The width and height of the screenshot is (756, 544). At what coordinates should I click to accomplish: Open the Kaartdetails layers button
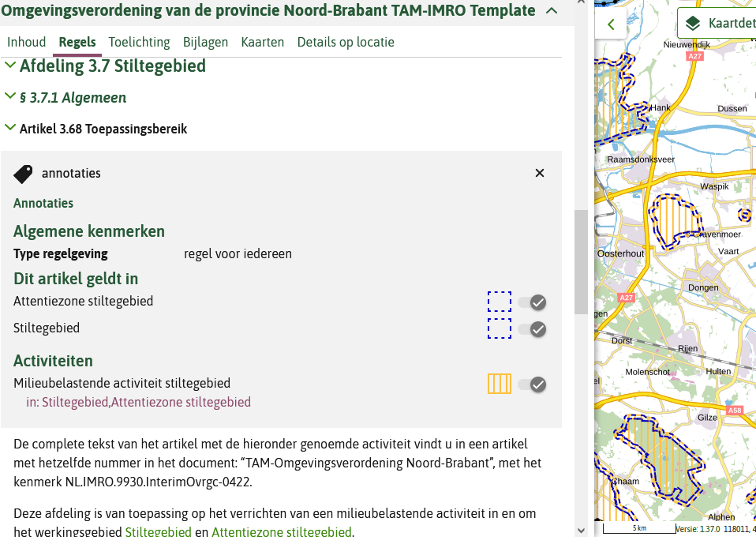click(718, 23)
